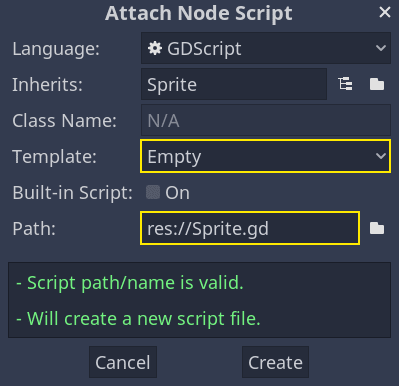Screen dimensions: 399x386
Task: Click the Inherits field containing Sprite
Action: (234, 84)
